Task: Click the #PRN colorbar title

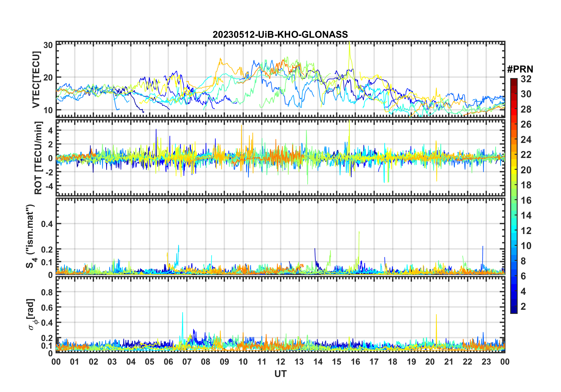Action: [520, 69]
